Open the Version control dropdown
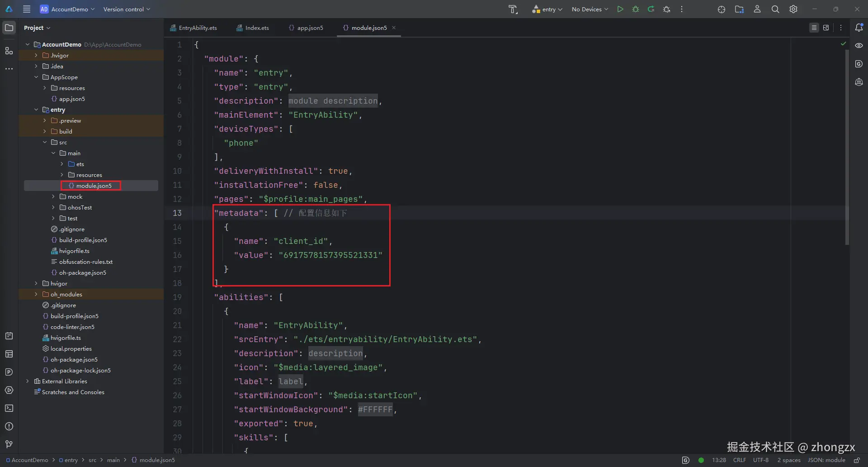The image size is (868, 467). pyautogui.click(x=127, y=9)
